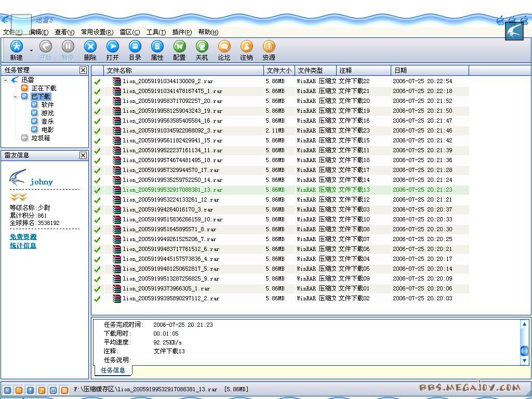Click the orange 正在下载 folder icon
This screenshot has width=532, height=399.
[x=24, y=88]
